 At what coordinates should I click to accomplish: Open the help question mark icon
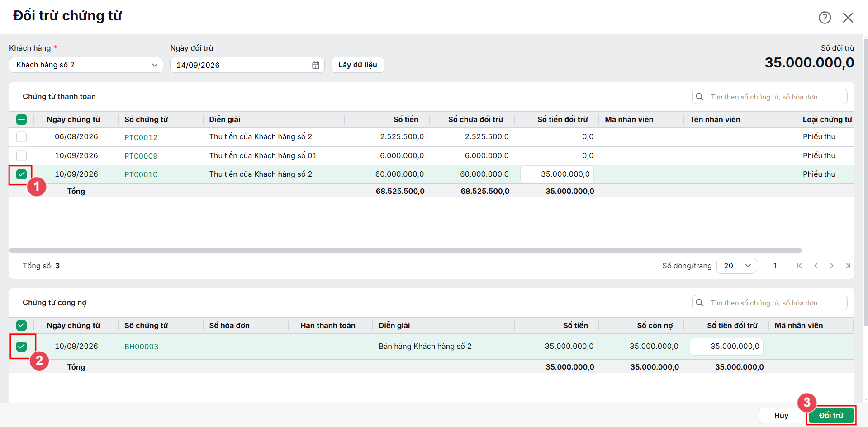point(825,18)
